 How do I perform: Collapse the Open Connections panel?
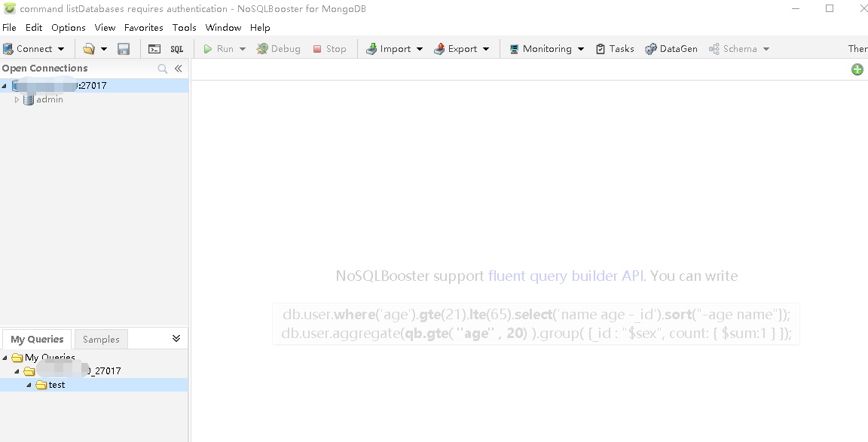[x=179, y=69]
